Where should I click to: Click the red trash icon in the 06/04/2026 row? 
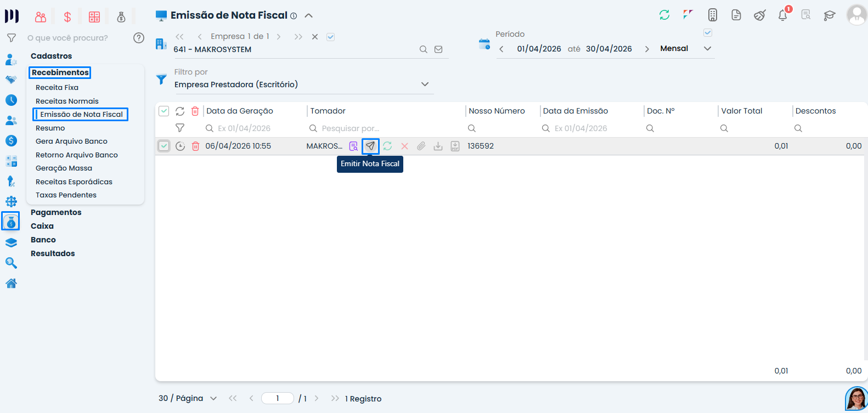(x=195, y=146)
